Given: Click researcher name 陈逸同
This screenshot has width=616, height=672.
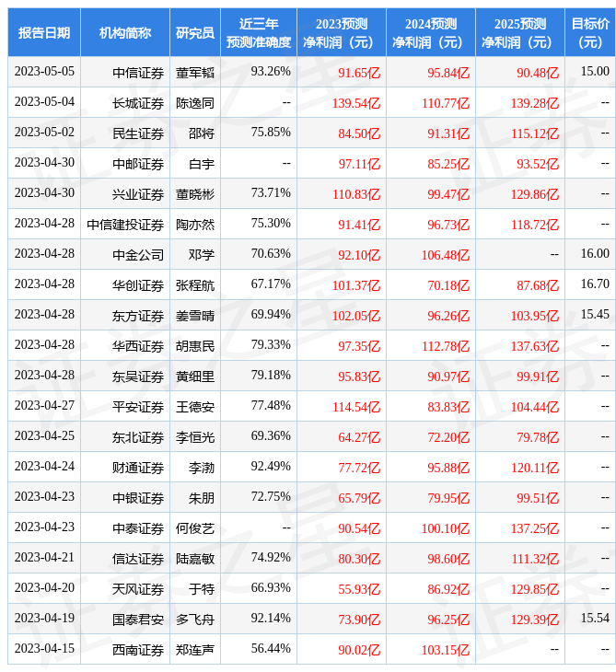Looking at the screenshot, I should click(x=195, y=103).
